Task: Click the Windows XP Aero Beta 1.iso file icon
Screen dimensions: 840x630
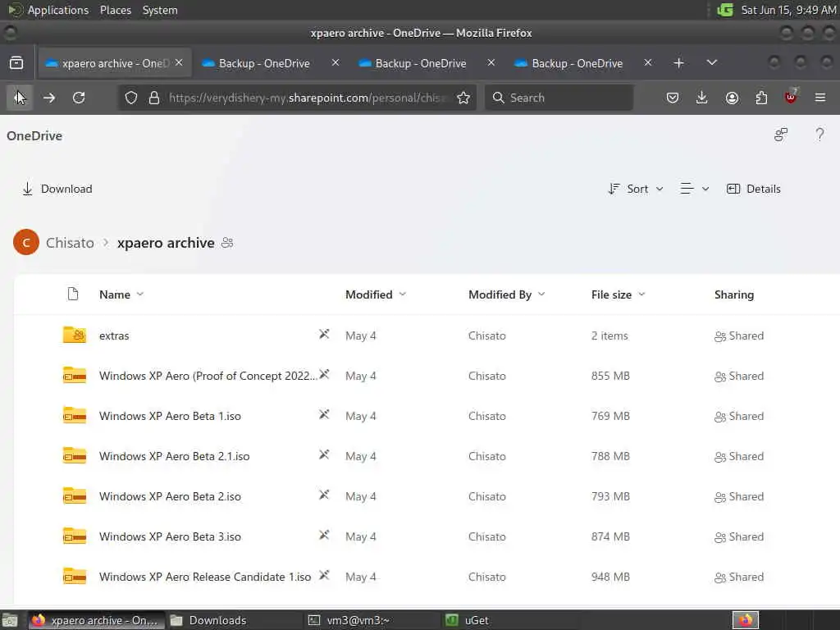Action: 75,415
